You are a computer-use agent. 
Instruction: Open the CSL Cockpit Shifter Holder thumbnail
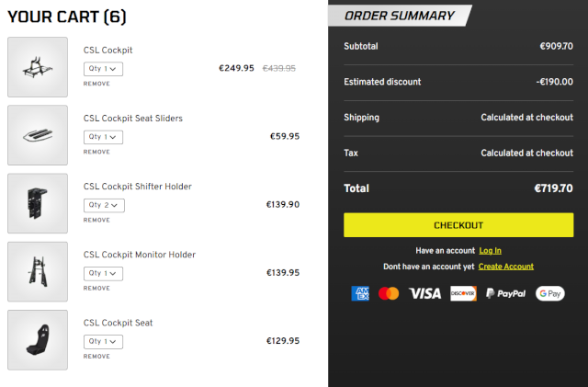click(x=38, y=203)
